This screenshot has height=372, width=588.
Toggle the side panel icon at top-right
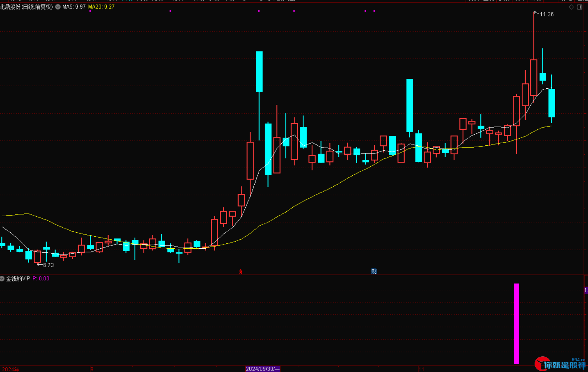[579, 7]
